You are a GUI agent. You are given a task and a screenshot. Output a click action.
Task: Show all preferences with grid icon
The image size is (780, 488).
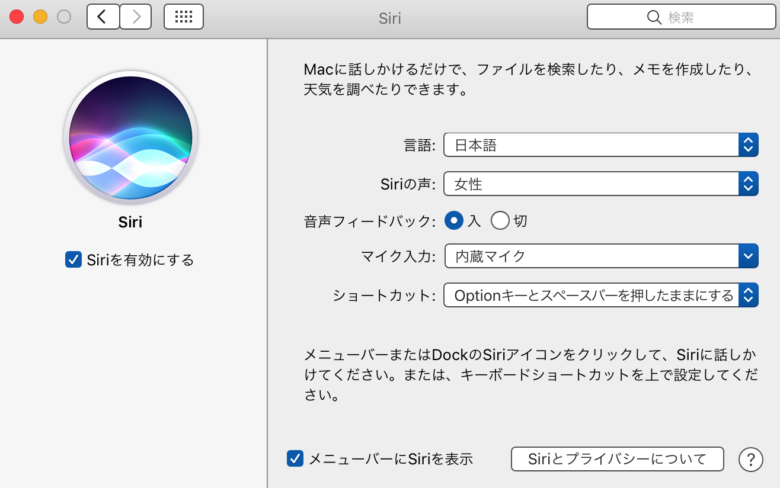click(184, 17)
